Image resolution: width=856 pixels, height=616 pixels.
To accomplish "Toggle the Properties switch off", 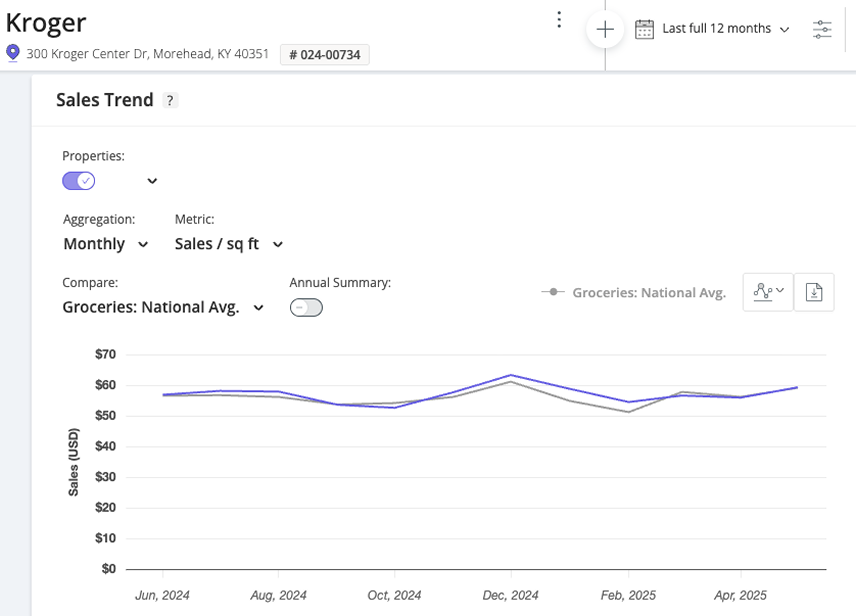I will (79, 181).
